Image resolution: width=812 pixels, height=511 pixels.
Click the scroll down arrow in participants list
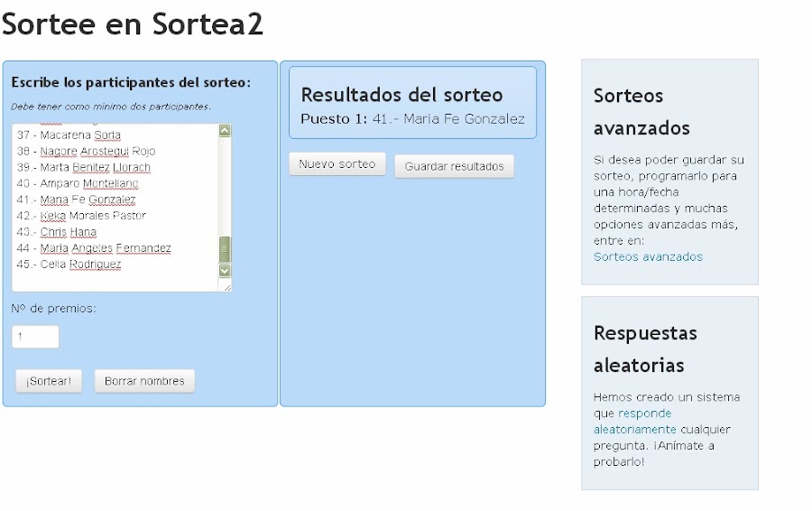pos(225,271)
